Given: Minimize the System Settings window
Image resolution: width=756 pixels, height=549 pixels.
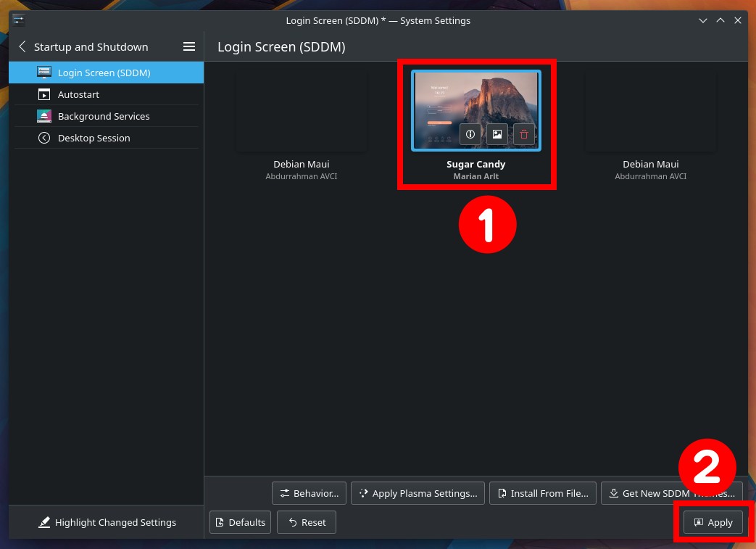Looking at the screenshot, I should [x=703, y=20].
